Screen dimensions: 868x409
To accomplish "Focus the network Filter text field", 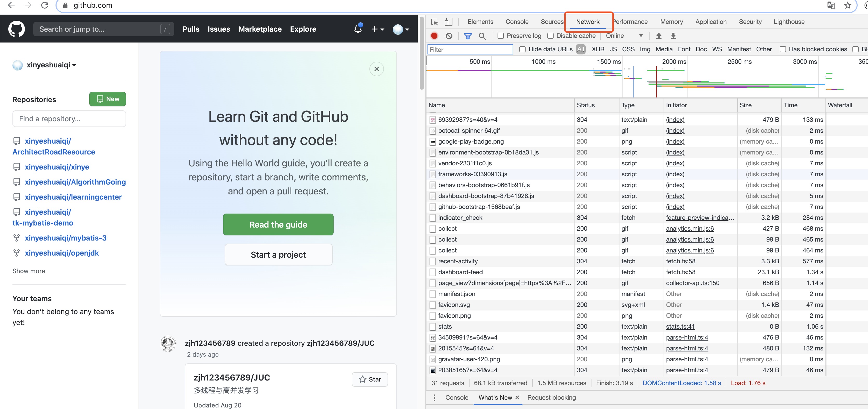I will (x=470, y=50).
